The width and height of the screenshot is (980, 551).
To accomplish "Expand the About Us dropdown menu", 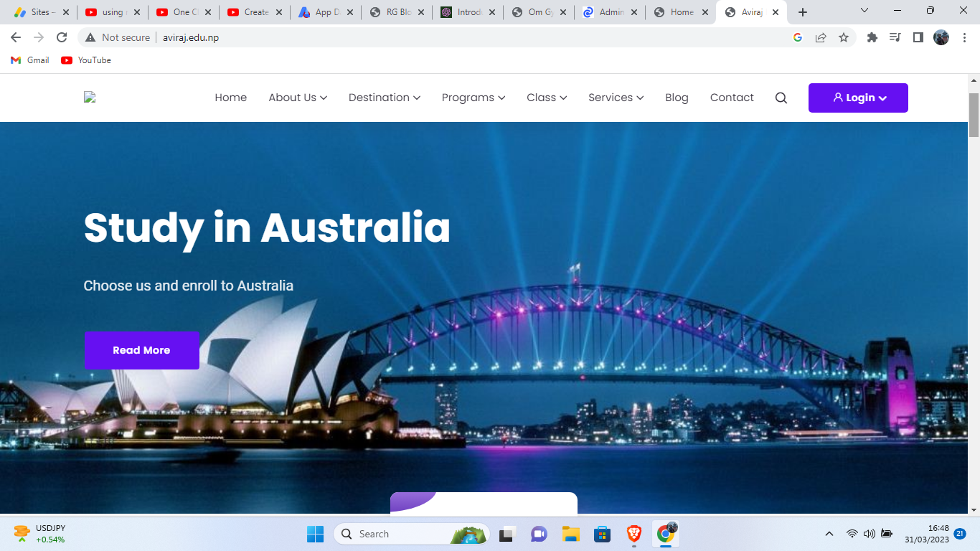I will (x=298, y=98).
